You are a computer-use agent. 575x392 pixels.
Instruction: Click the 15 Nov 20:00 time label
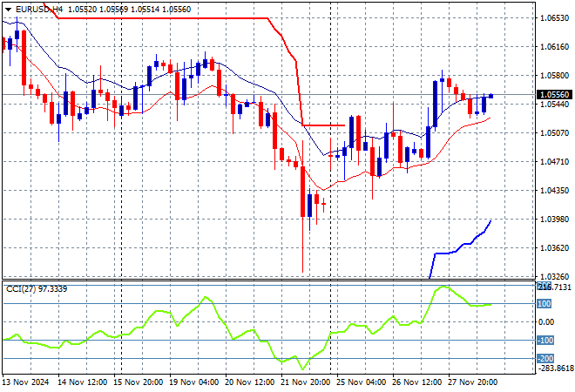click(139, 382)
